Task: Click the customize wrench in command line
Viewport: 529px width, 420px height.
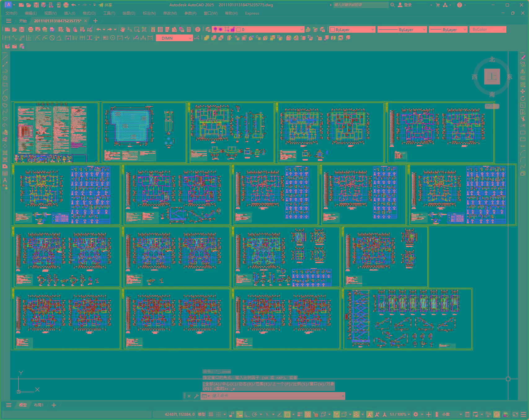Action: 196,396
